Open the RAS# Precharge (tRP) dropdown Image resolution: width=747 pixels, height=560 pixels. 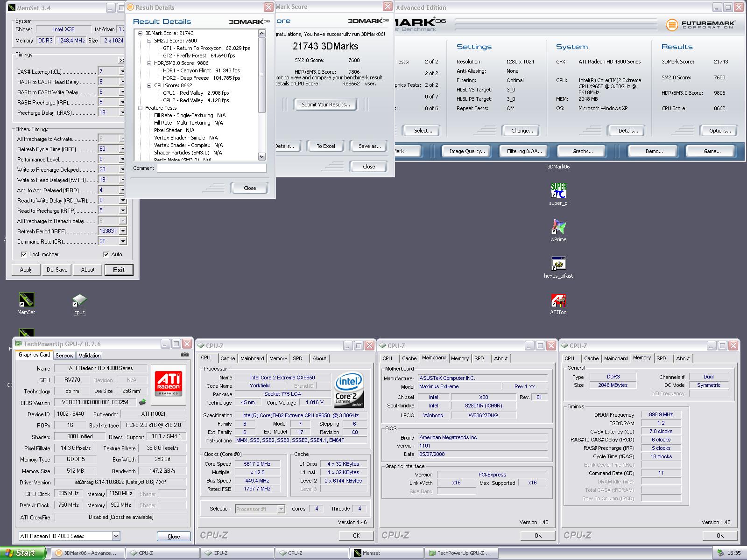click(x=122, y=102)
